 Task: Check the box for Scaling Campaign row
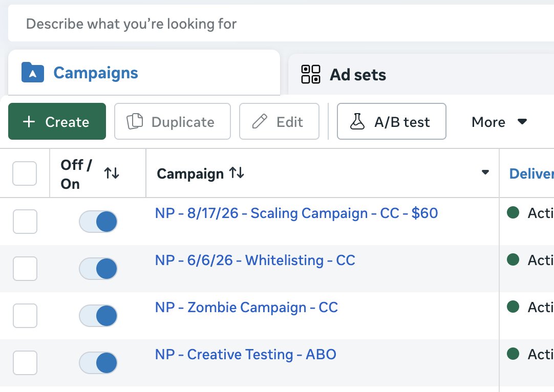pos(25,222)
